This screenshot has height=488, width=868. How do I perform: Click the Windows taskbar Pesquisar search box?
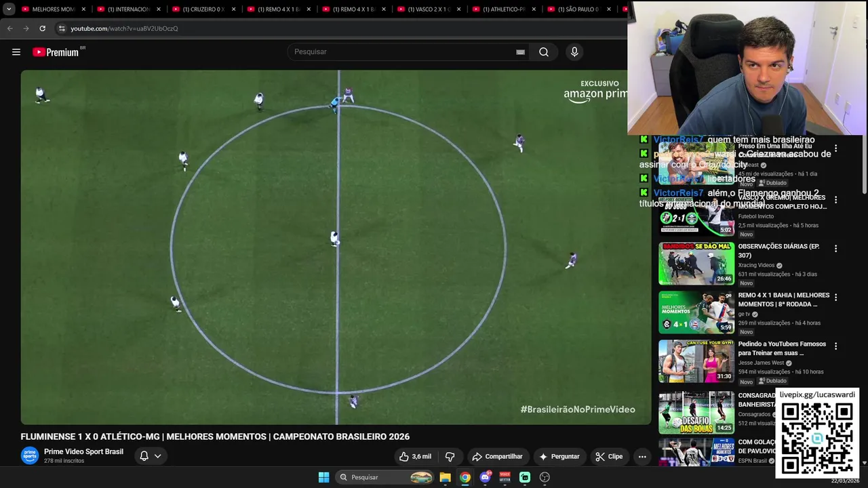pyautogui.click(x=385, y=477)
